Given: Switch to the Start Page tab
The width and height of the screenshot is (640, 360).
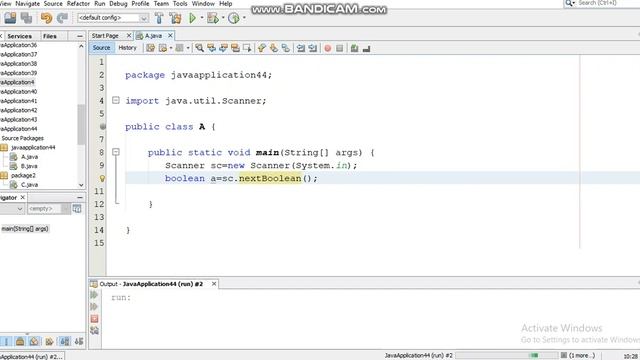Looking at the screenshot, I should (105, 36).
